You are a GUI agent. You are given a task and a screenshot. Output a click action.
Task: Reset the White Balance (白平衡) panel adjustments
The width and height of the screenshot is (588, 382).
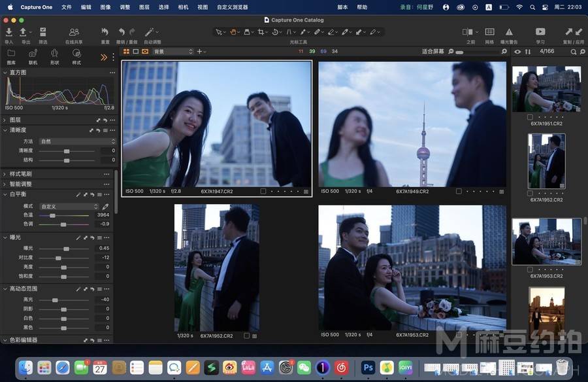coord(92,194)
